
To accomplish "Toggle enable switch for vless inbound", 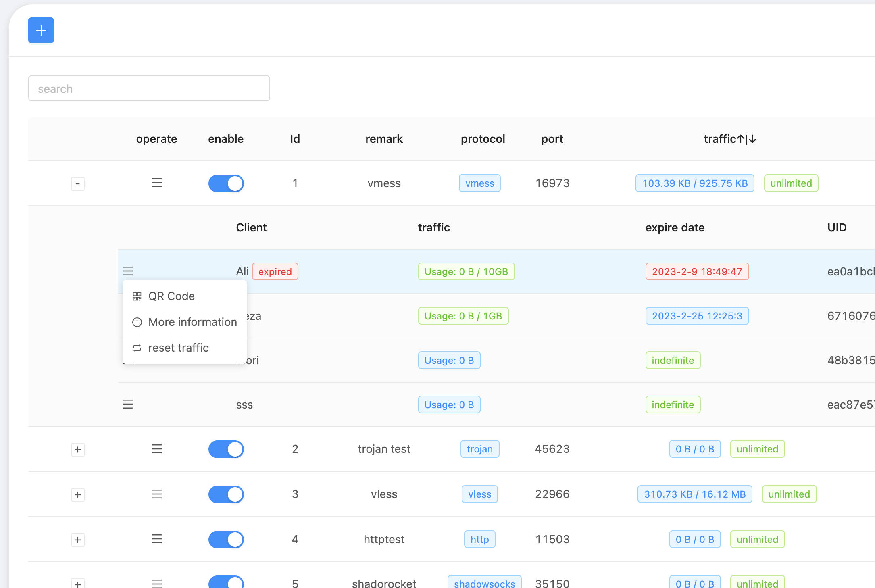I will click(226, 494).
